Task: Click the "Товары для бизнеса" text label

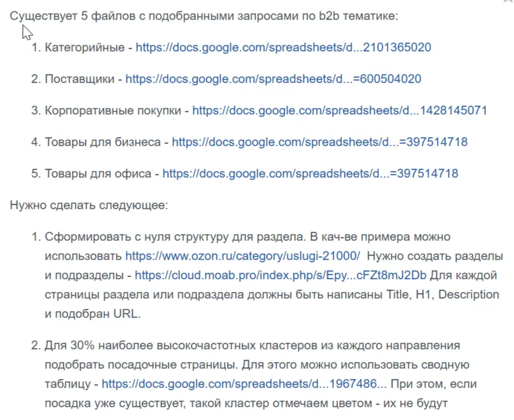Action: 104,142
